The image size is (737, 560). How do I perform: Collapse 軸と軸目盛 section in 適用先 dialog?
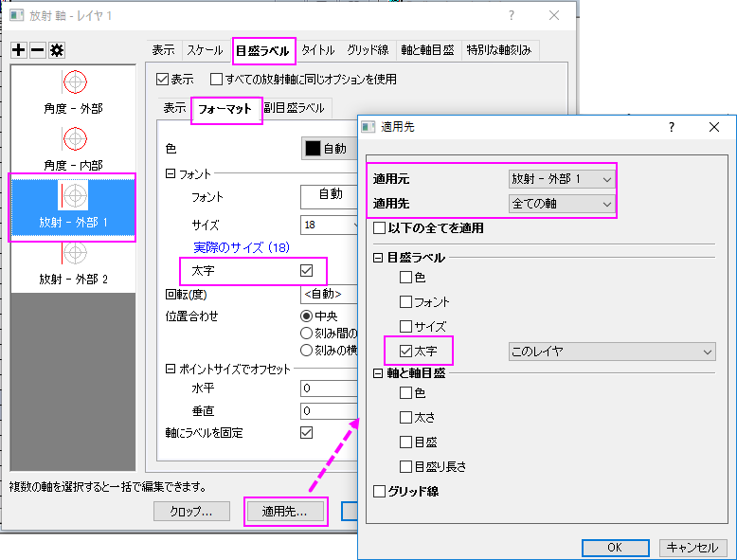click(378, 373)
